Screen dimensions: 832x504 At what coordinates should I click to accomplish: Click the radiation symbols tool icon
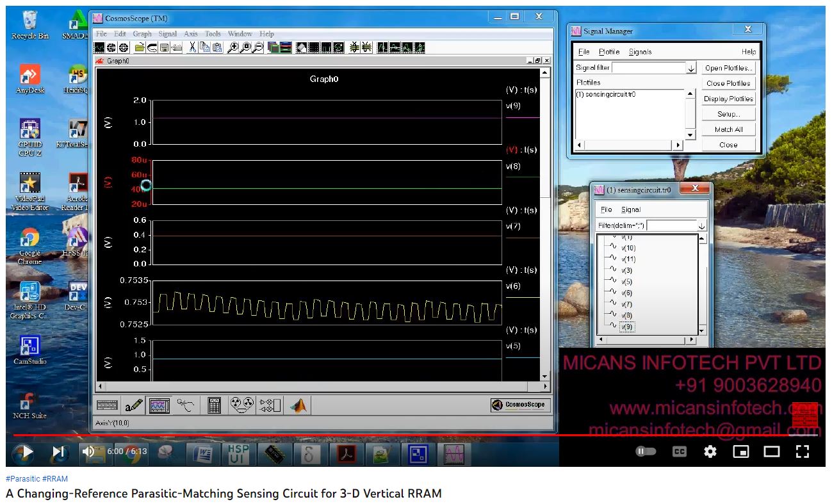click(241, 405)
